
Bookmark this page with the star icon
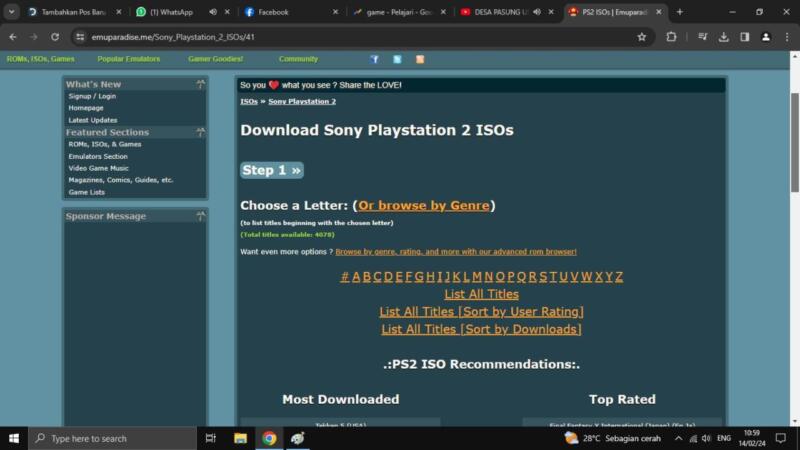coord(641,37)
